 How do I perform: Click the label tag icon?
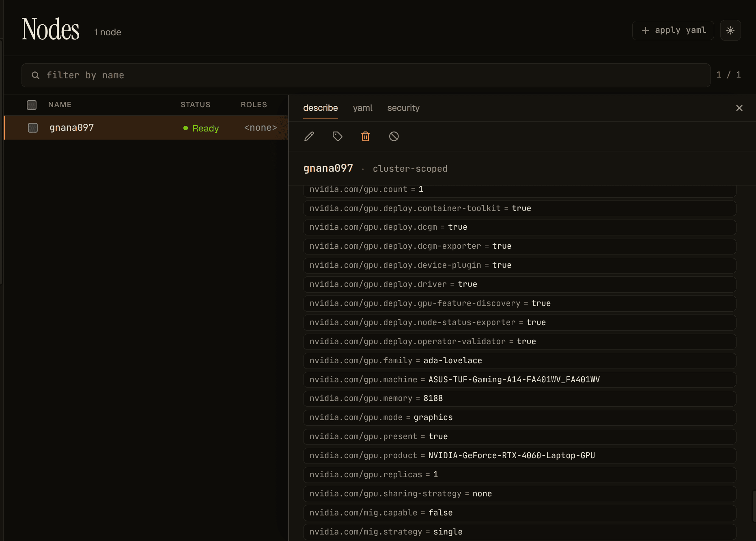(x=337, y=136)
